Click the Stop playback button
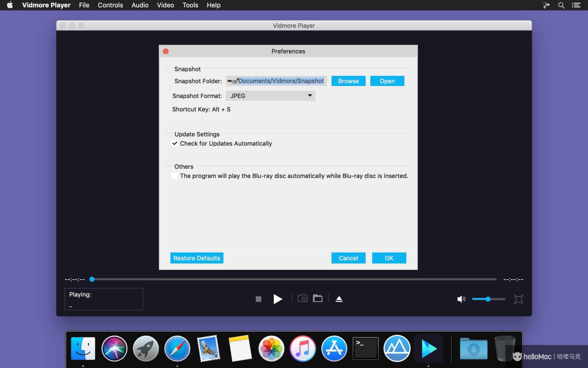The height and width of the screenshot is (368, 588). coord(259,299)
